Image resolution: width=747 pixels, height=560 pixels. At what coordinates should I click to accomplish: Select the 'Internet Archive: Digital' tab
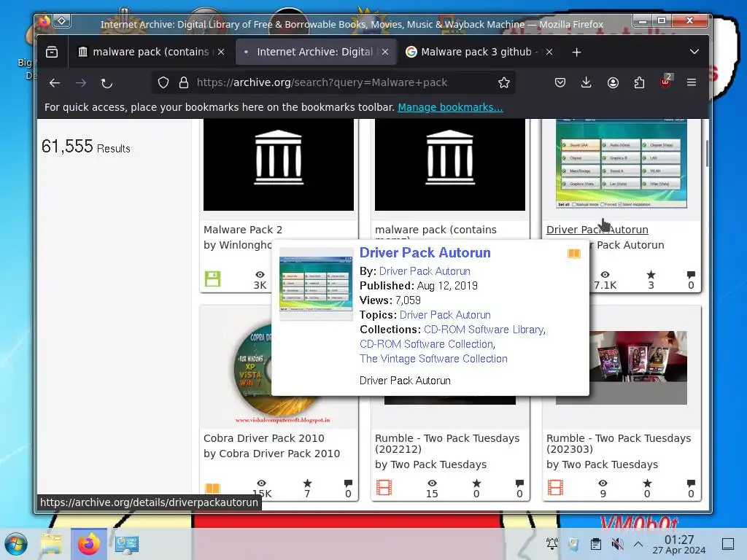(314, 52)
